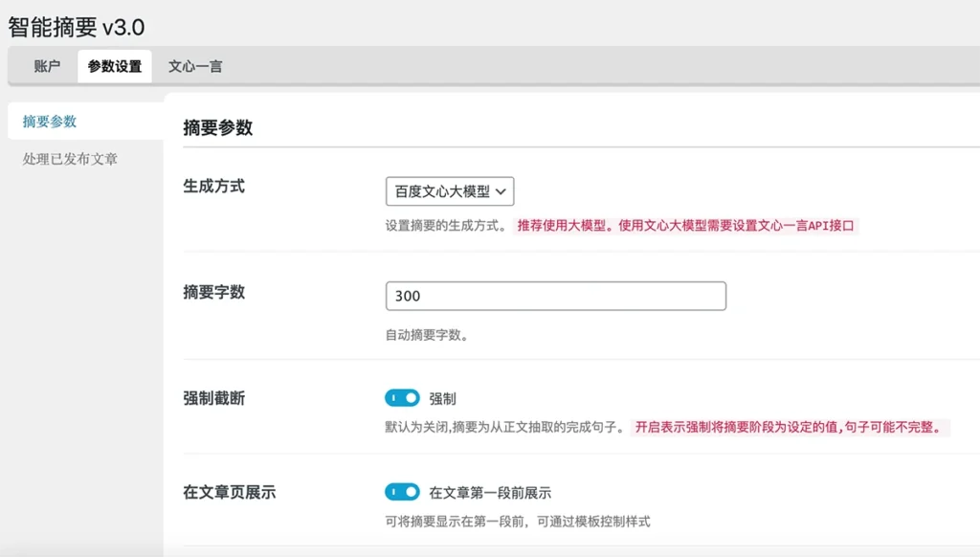Turn off the 在文章页展示 toggle switch
This screenshot has width=980, height=557.
(x=402, y=492)
